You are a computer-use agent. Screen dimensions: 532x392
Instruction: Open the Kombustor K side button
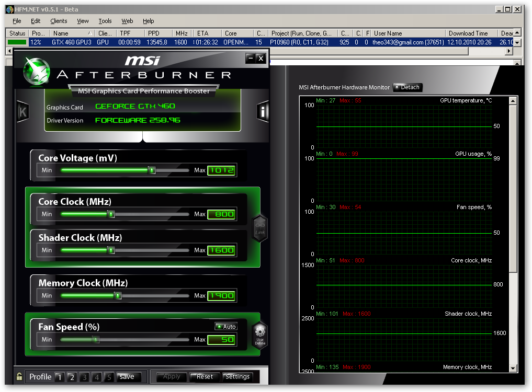click(22, 111)
